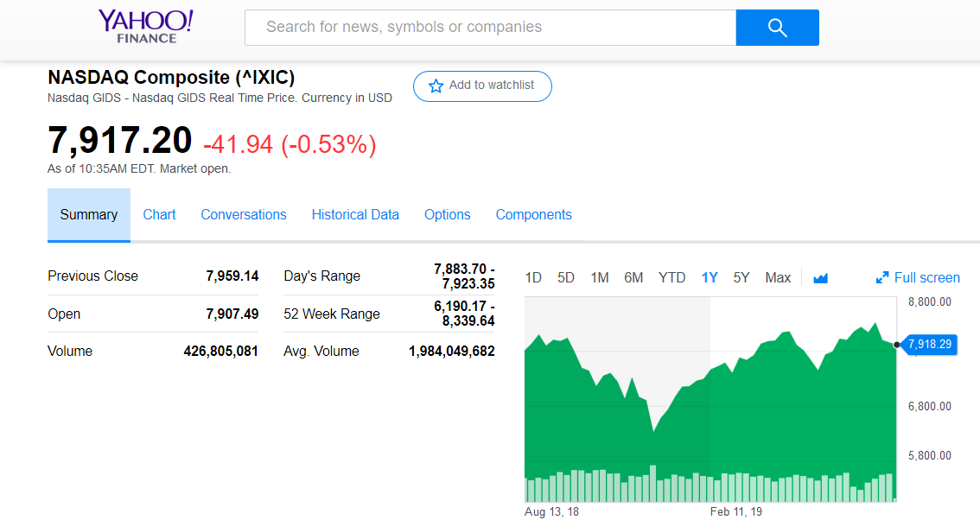The image size is (980, 520).
Task: Open the Components tab
Action: (x=534, y=214)
